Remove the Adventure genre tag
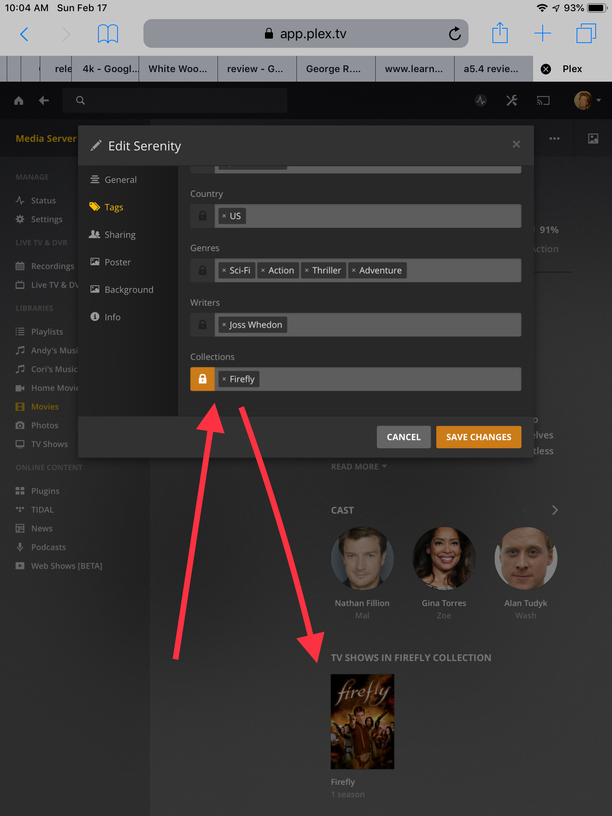 pos(353,270)
